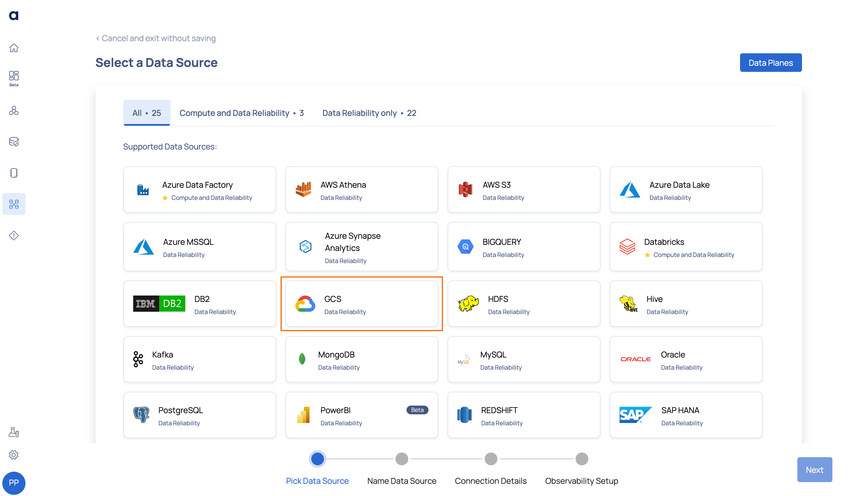Image resolution: width=868 pixels, height=496 pixels.
Task: Click the Acceldata logo icon
Action: coord(14,15)
